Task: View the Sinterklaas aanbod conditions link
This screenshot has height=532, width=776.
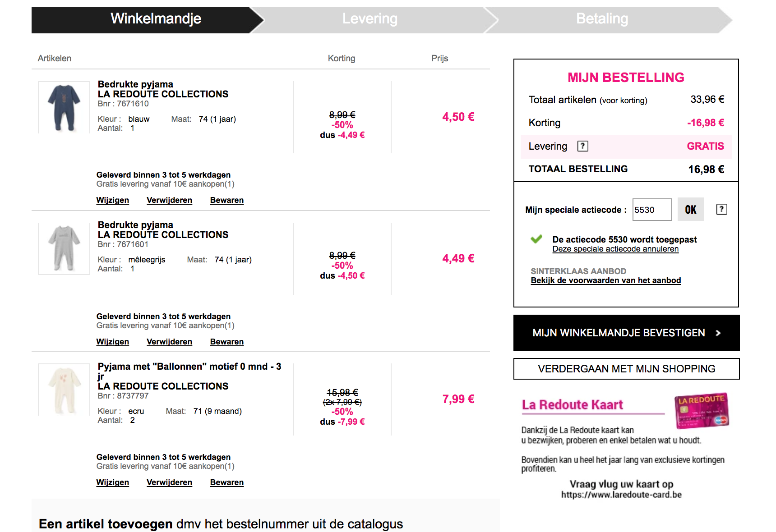Action: coord(605,280)
